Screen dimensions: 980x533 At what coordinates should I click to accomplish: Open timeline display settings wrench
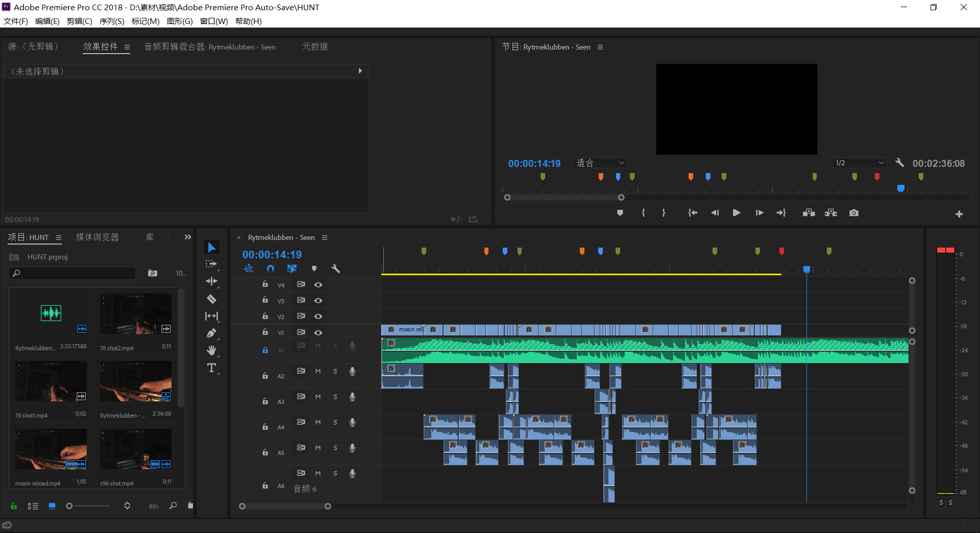click(x=335, y=269)
